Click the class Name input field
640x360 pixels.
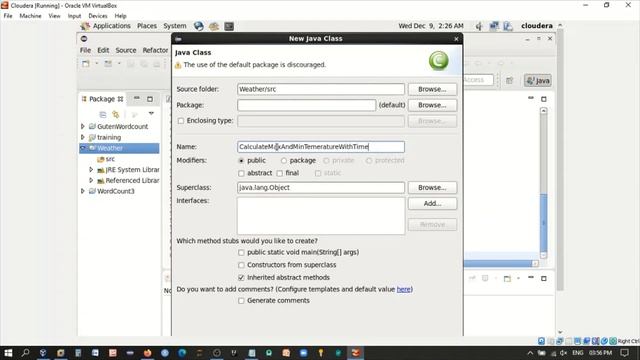321,147
